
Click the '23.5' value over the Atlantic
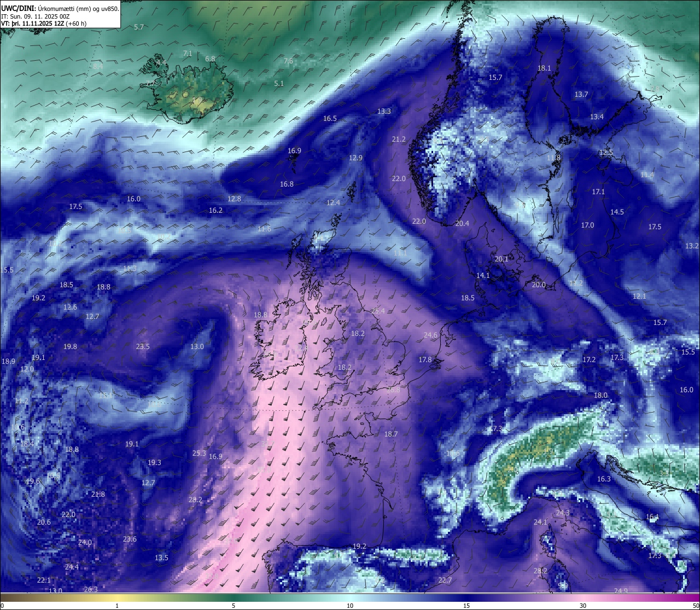143,347
